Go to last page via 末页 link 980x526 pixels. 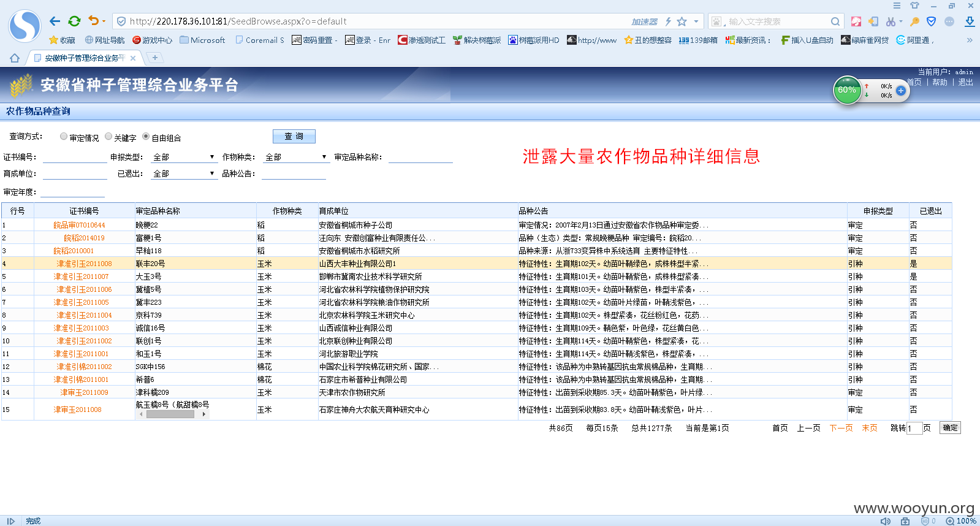[870, 428]
